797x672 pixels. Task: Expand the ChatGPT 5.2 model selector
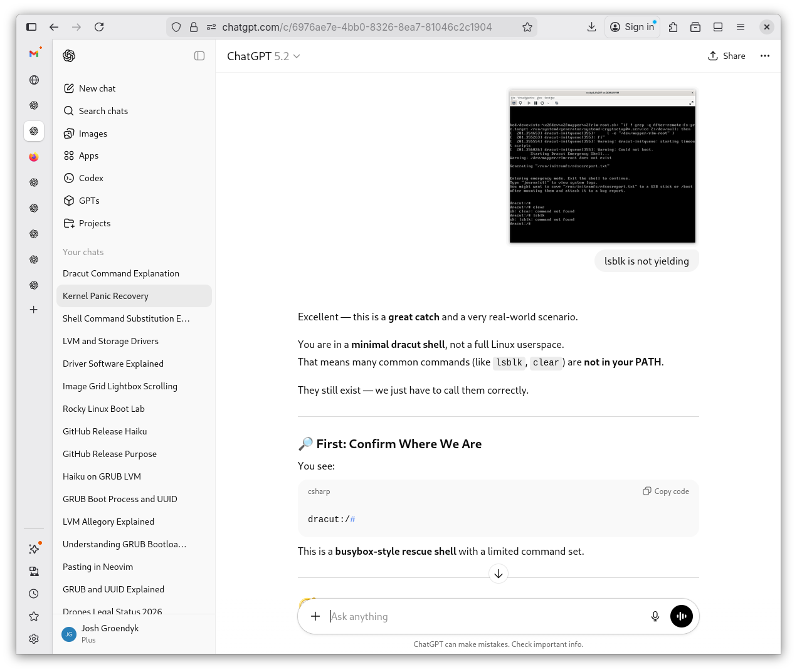(x=263, y=56)
